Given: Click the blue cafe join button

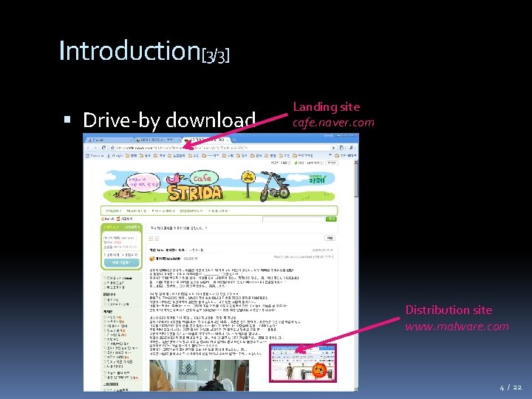Looking at the screenshot, I should [x=121, y=262].
